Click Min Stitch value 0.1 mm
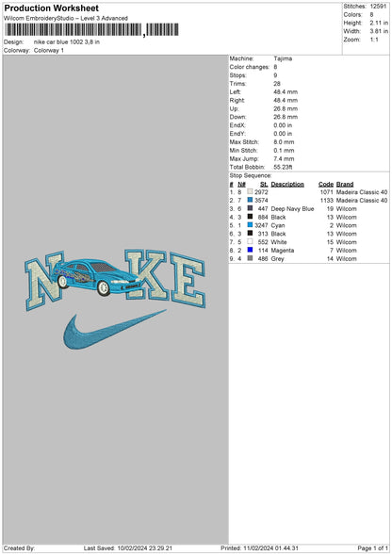The width and height of the screenshot is (392, 555). pos(284,151)
